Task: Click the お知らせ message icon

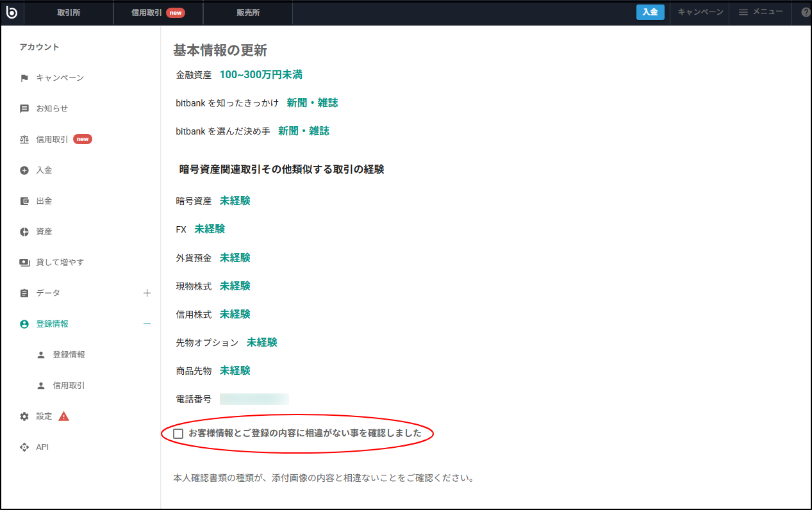Action: pyautogui.click(x=24, y=109)
